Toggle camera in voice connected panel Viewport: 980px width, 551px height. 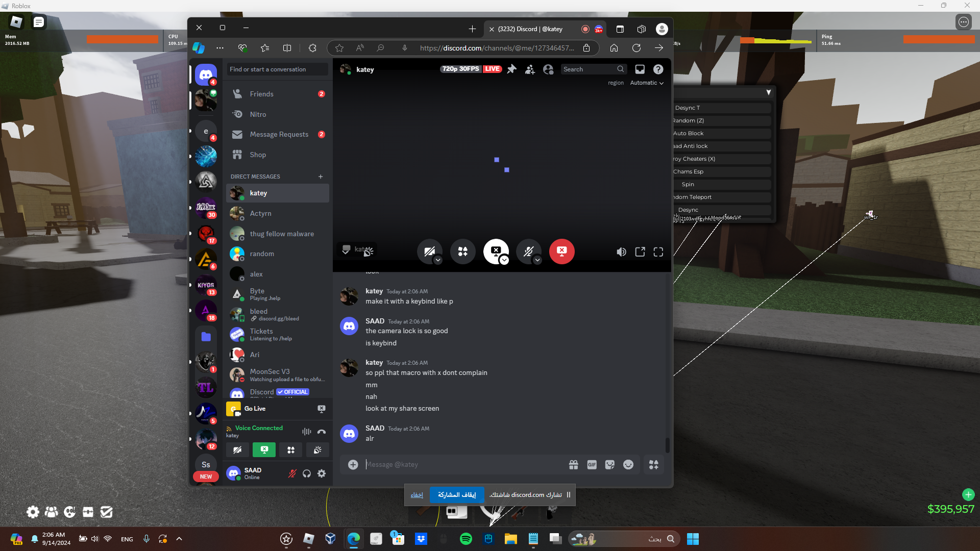tap(237, 450)
